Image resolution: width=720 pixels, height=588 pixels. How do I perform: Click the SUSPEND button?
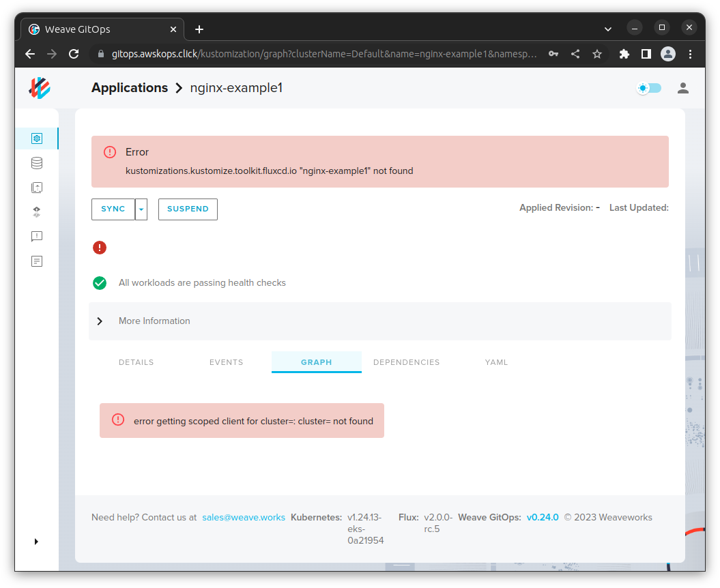coord(188,209)
